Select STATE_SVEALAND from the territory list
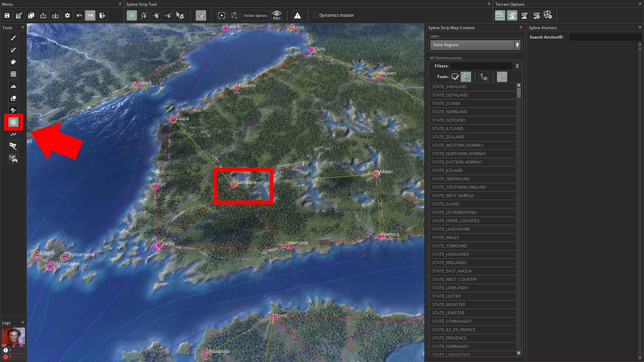Viewport: 644px width, 362px height. point(473,86)
